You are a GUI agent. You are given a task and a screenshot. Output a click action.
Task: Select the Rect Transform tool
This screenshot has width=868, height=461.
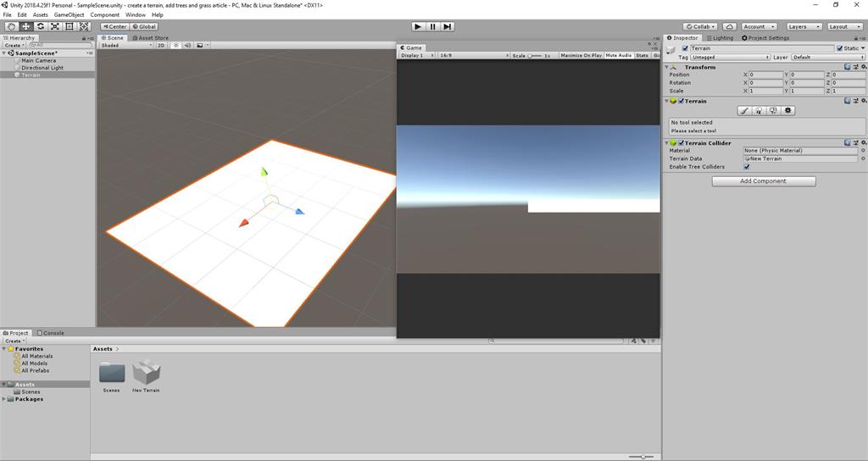pos(70,26)
